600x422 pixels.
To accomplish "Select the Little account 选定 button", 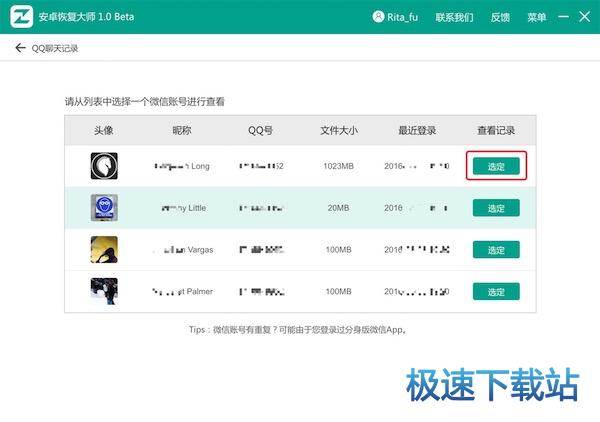I will (x=496, y=208).
